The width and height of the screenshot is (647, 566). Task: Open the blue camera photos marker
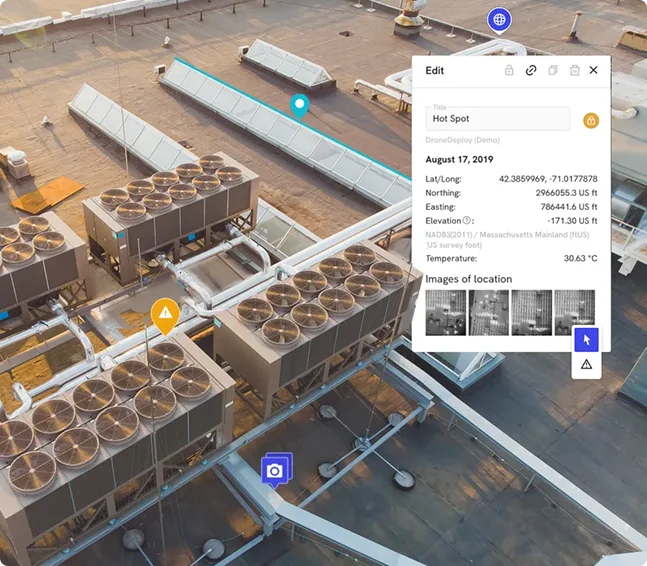tap(276, 470)
